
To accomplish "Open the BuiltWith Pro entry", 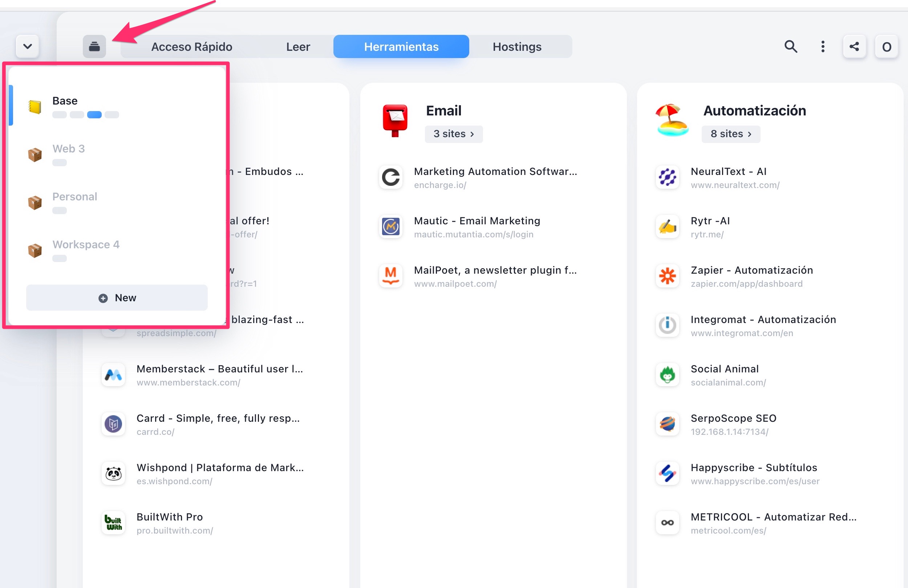I will click(169, 517).
